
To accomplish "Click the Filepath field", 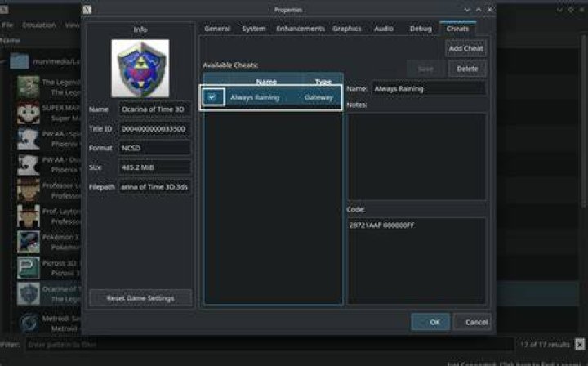I will coord(154,187).
